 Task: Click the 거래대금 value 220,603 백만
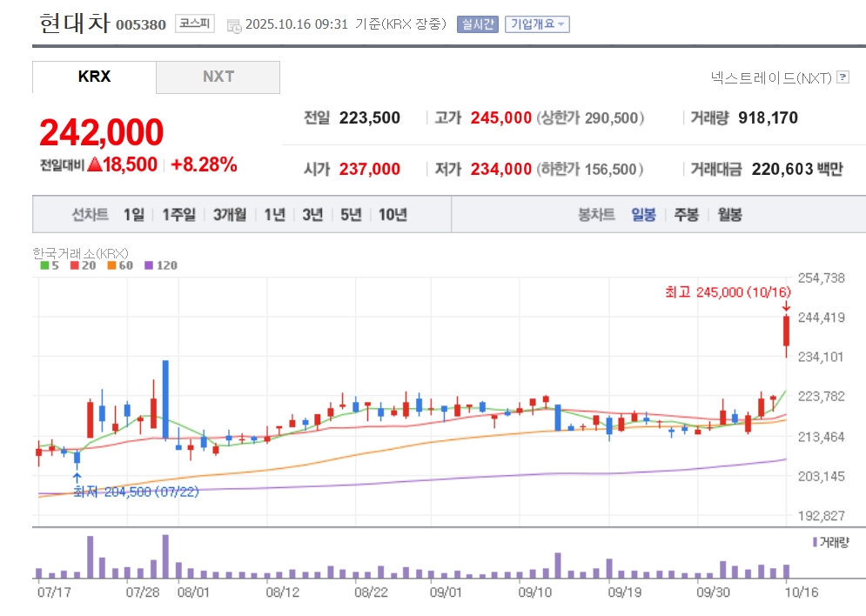pos(797,169)
